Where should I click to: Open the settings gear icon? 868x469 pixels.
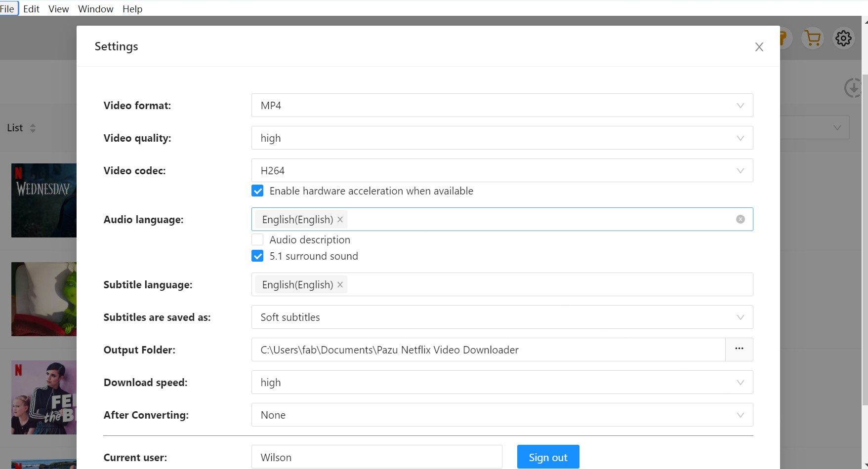pos(843,38)
